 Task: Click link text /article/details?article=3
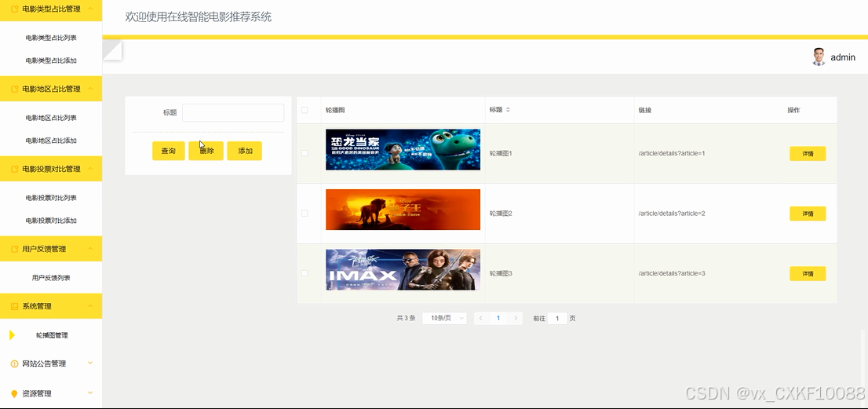pyautogui.click(x=672, y=273)
